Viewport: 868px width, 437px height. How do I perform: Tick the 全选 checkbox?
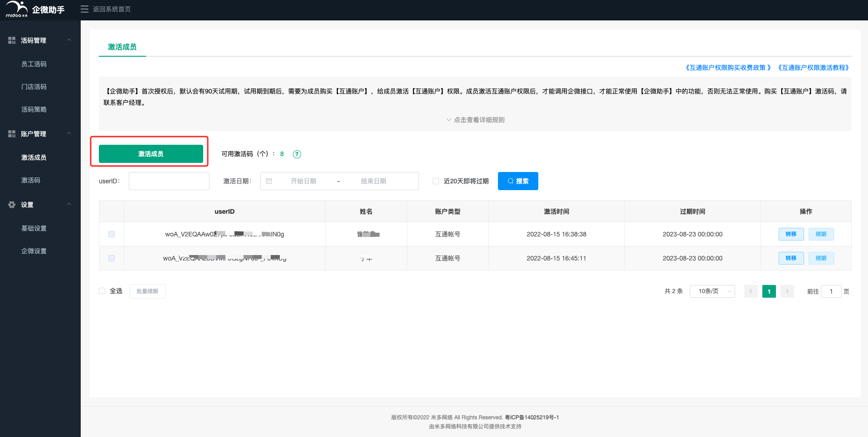click(102, 291)
